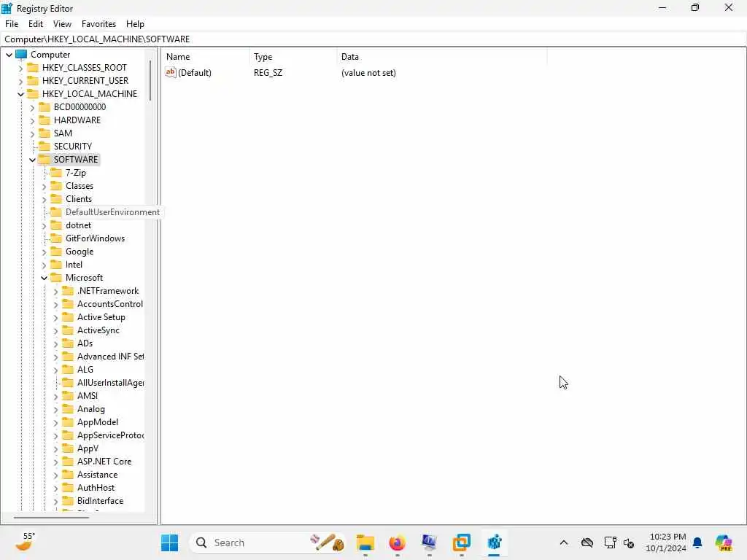
Task: Click the dotnet folder icon
Action: (x=56, y=225)
